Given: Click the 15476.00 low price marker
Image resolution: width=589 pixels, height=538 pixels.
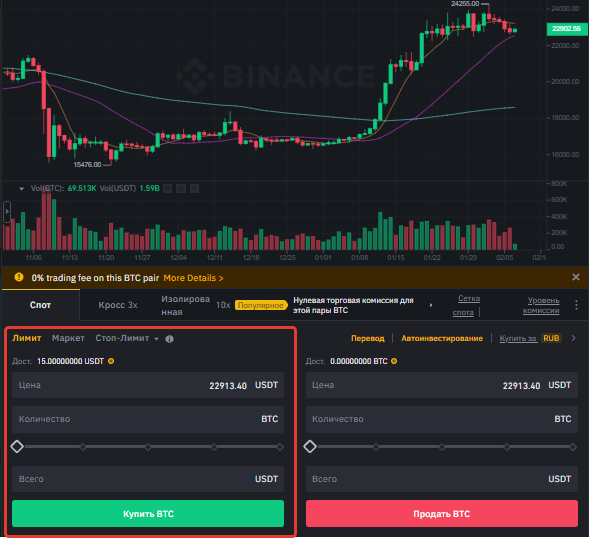Looking at the screenshot, I should (87, 165).
